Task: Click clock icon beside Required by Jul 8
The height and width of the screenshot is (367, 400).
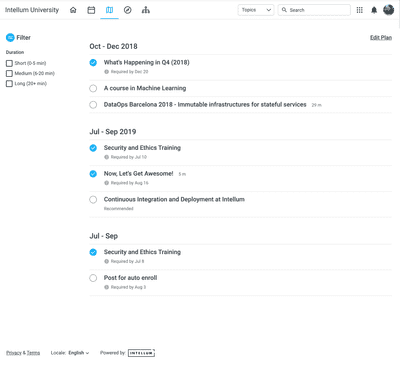Action: [107, 261]
